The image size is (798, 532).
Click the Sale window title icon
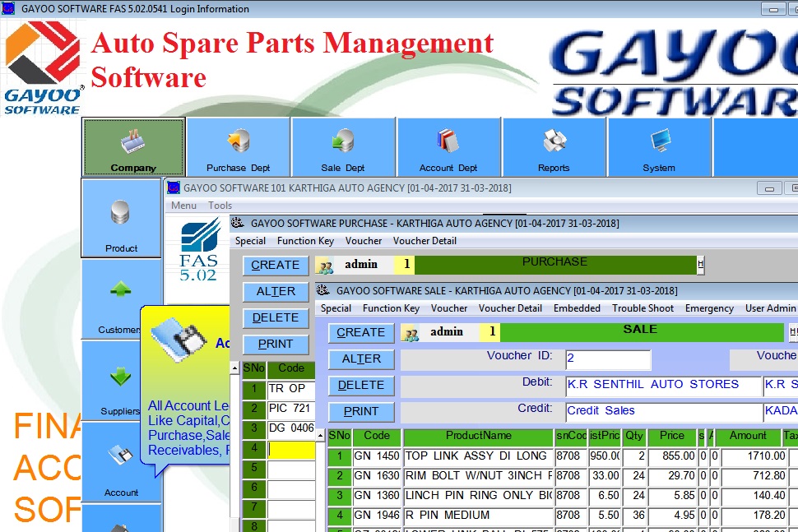(322, 290)
